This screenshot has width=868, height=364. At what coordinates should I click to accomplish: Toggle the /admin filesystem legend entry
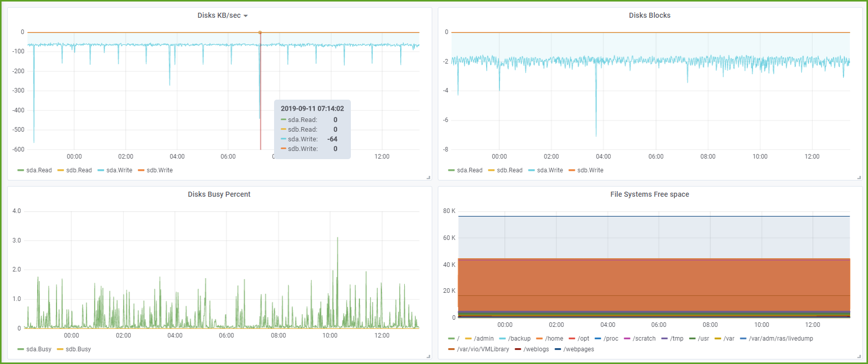(x=480, y=339)
